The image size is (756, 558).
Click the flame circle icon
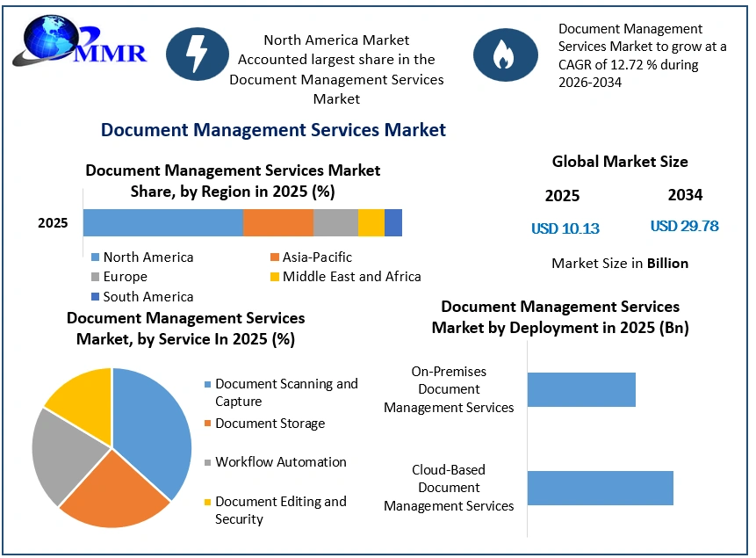[x=505, y=54]
